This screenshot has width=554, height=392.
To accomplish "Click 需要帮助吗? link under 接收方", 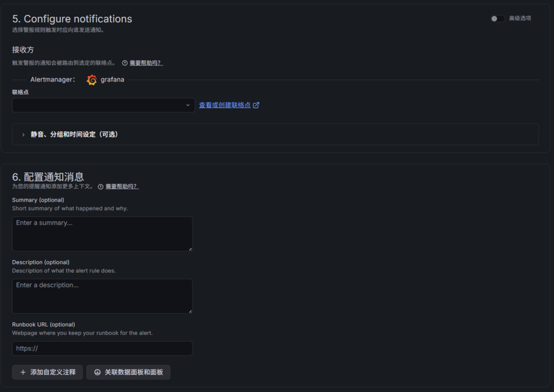I will [x=146, y=63].
